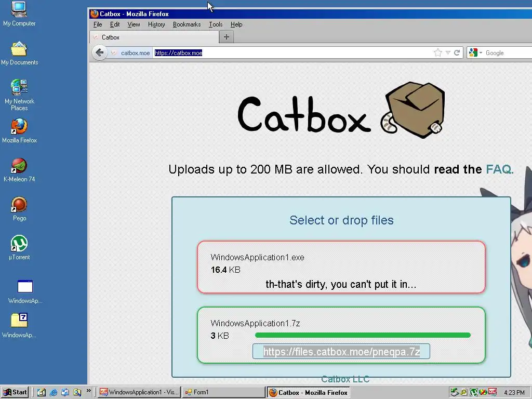Open the Help menu

[x=236, y=24]
